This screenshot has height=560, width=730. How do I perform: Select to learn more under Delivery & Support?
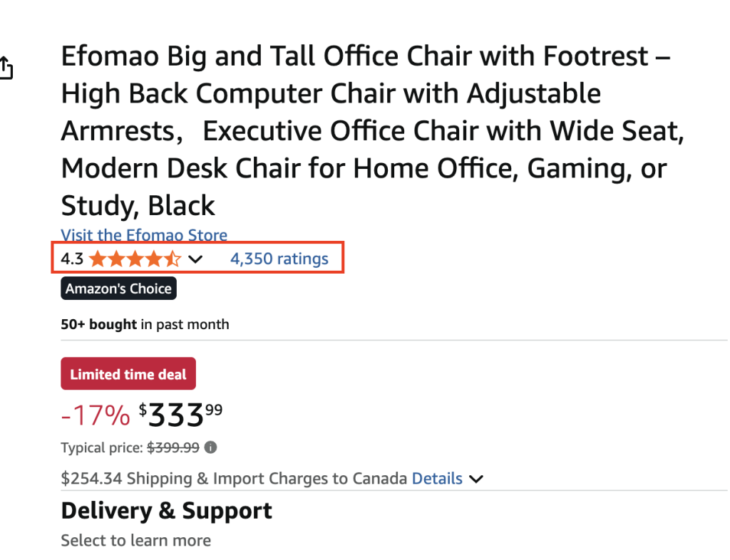click(x=135, y=540)
